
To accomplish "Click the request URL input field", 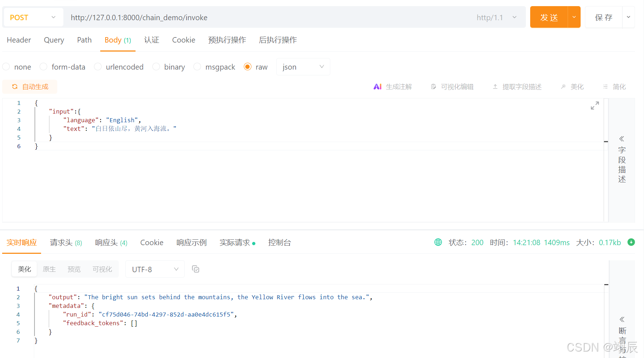I will 216,17.
